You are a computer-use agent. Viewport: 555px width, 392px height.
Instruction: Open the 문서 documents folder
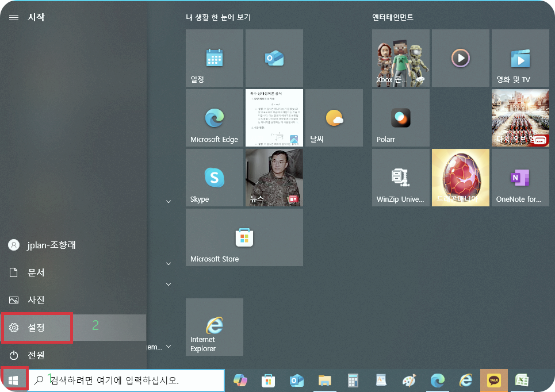coord(73,272)
